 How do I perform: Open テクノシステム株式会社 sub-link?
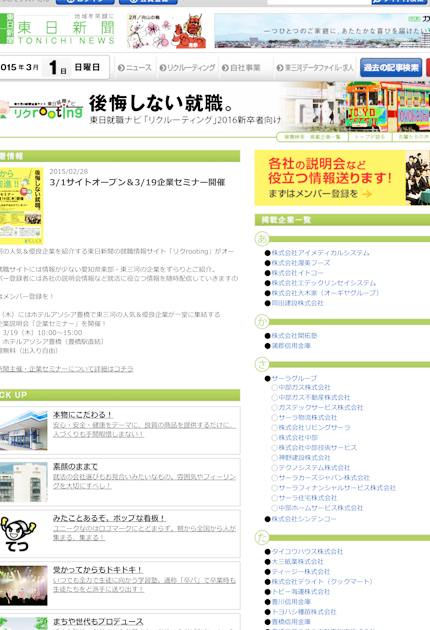coord(314,468)
